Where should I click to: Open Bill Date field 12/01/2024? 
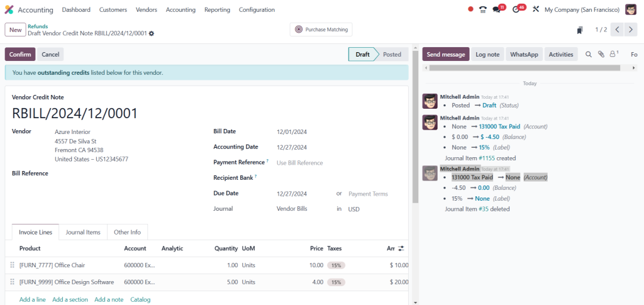[x=292, y=132]
